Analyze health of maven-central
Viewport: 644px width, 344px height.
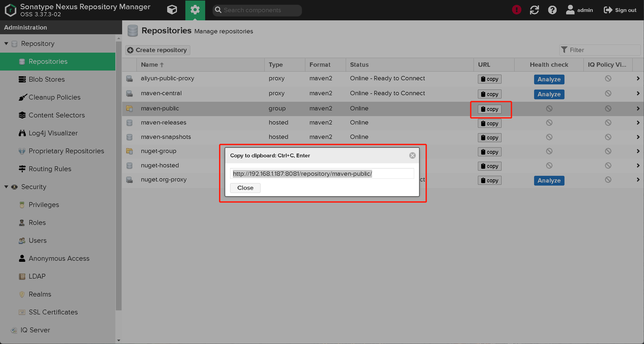pos(549,94)
